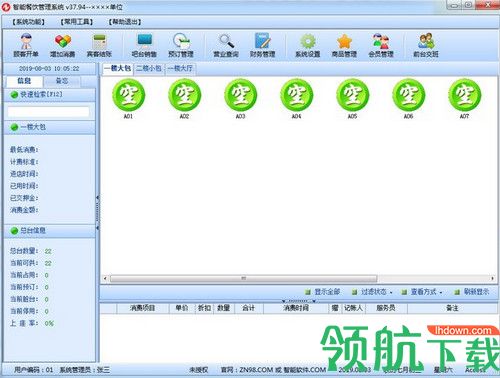Click the 未授权 status bar entry
The image size is (500, 378).
[199, 370]
